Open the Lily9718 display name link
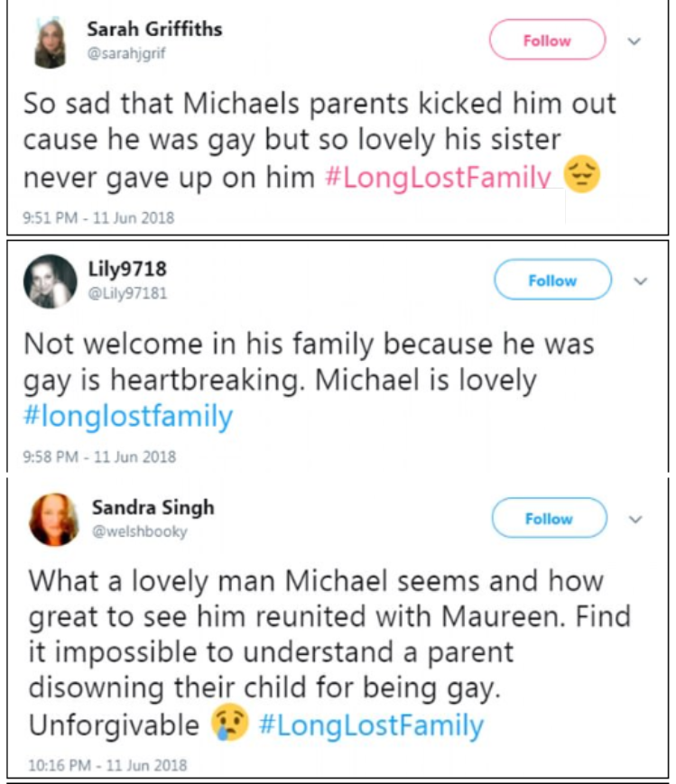This screenshot has width=676, height=784. [127, 270]
